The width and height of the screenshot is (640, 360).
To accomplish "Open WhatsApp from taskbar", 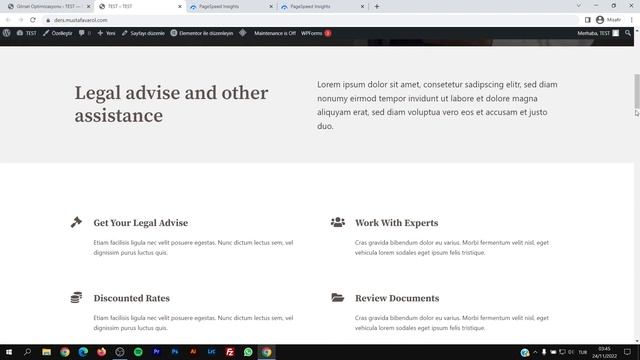I will [248, 352].
